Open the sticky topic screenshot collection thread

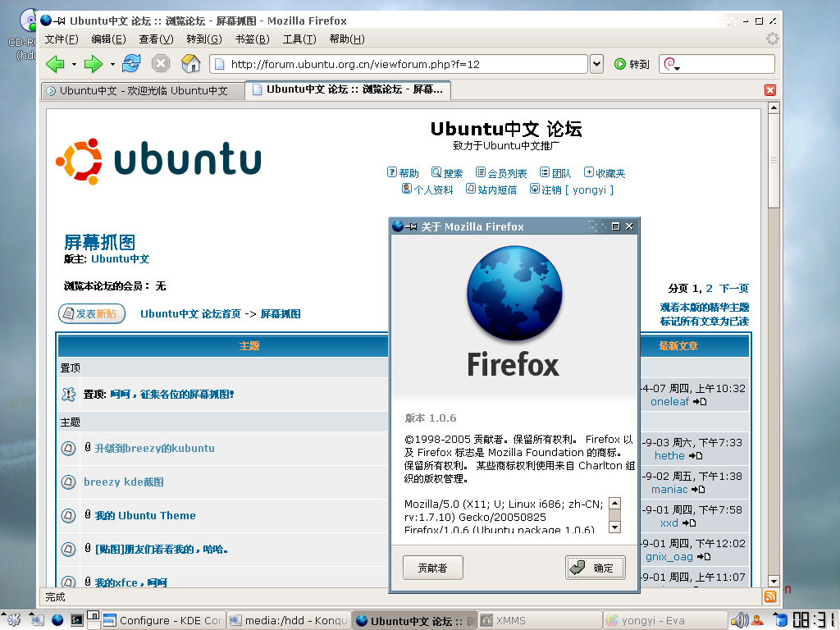click(172, 395)
